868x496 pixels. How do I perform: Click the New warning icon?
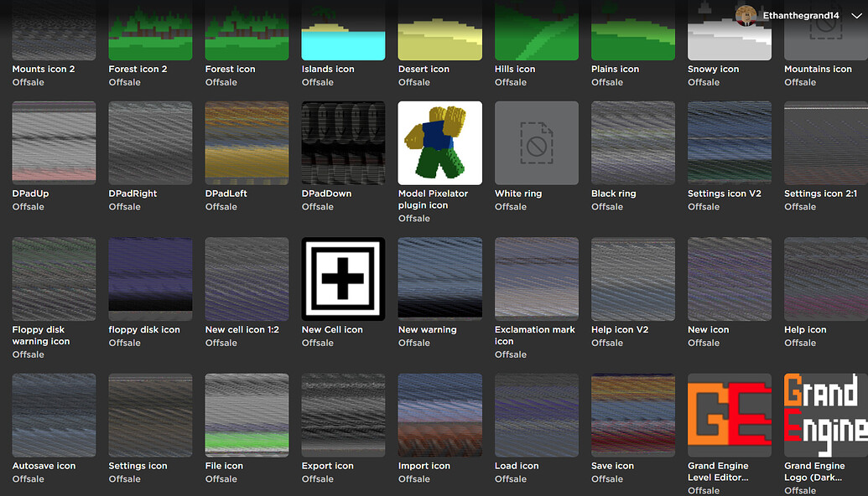[439, 279]
